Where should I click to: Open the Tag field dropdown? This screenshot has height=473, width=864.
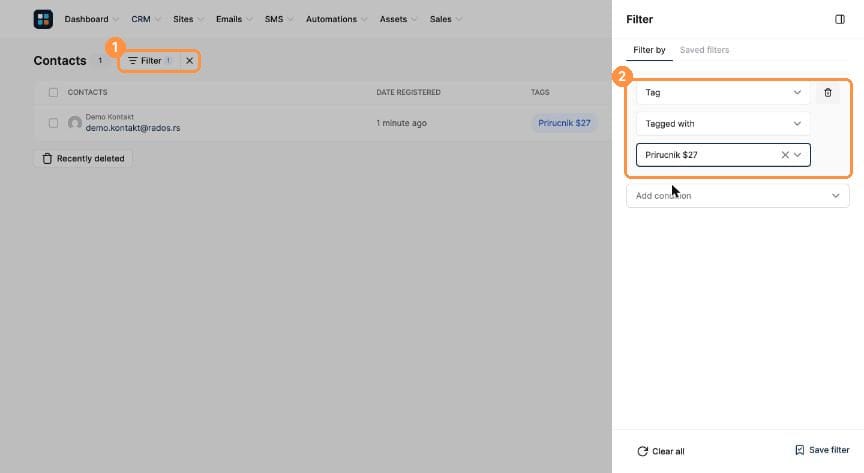[x=723, y=93]
